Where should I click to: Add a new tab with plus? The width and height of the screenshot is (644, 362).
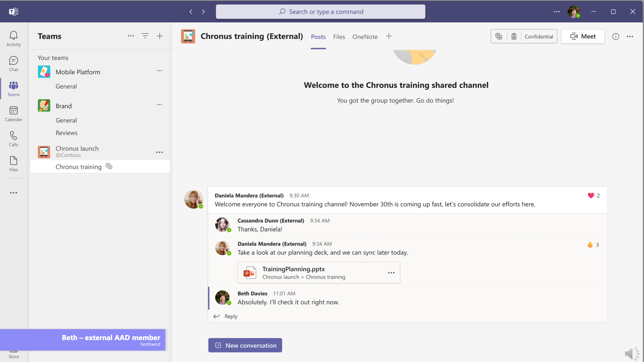pyautogui.click(x=389, y=36)
